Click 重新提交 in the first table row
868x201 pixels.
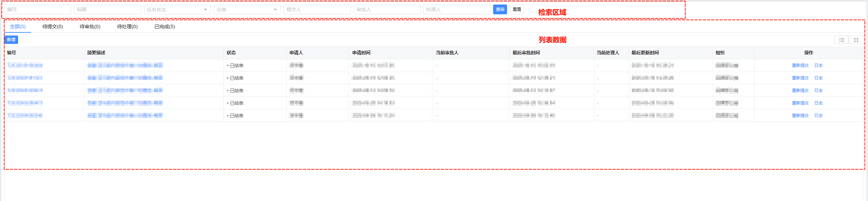click(x=800, y=65)
